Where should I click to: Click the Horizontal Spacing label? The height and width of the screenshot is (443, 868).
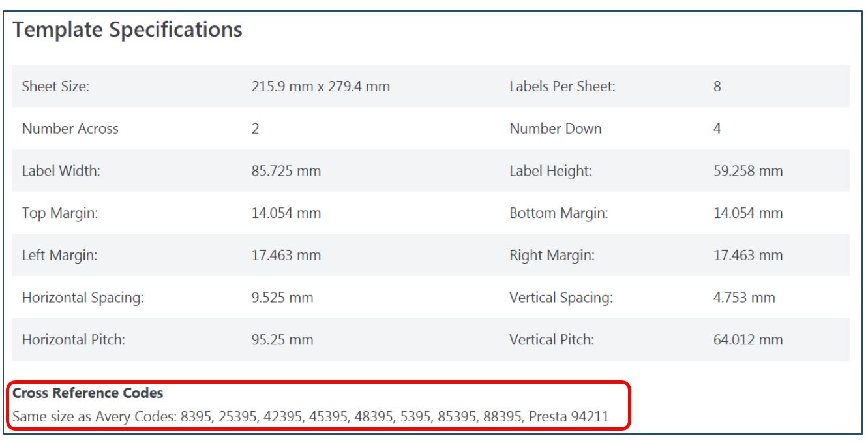pyautogui.click(x=83, y=298)
